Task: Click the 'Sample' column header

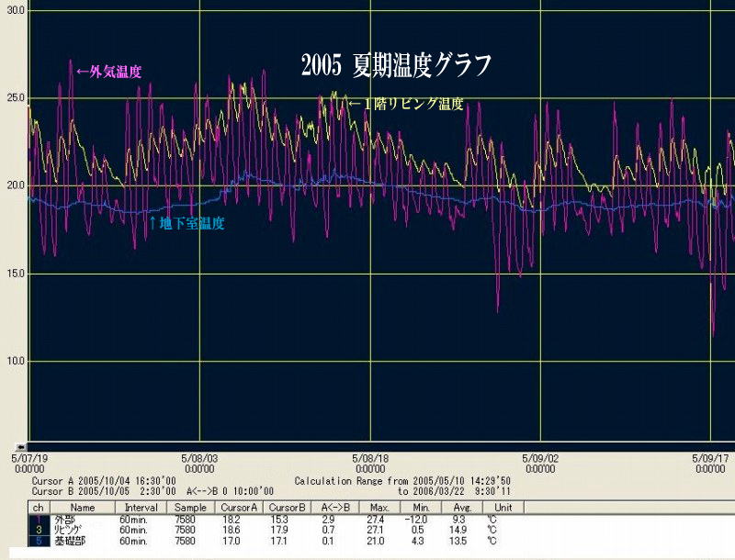Action: click(191, 508)
